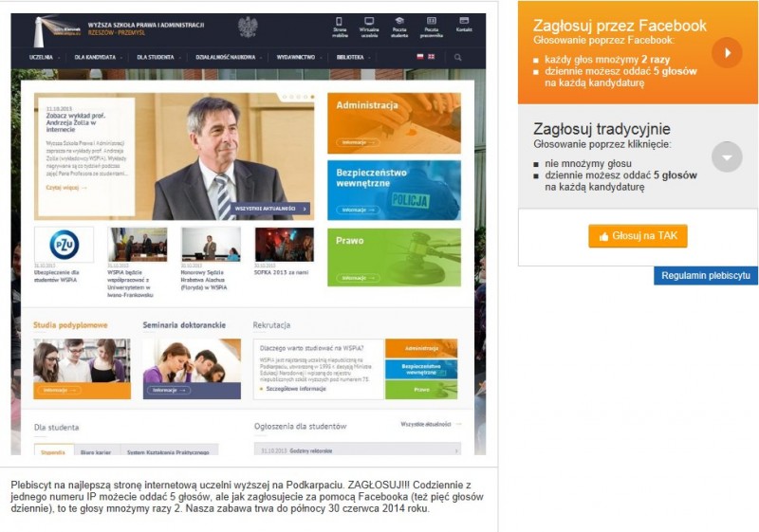Viewport: 759px width, 532px height.
Task: Open the Kontakt envelope icon
Action: point(464,21)
